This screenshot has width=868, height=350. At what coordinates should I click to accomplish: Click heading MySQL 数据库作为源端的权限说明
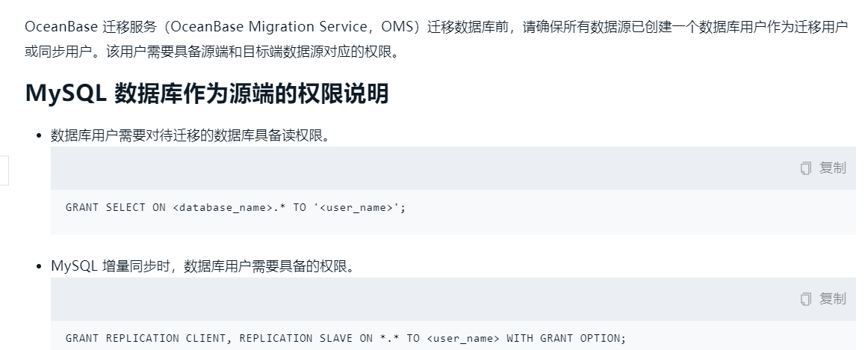pos(207,94)
